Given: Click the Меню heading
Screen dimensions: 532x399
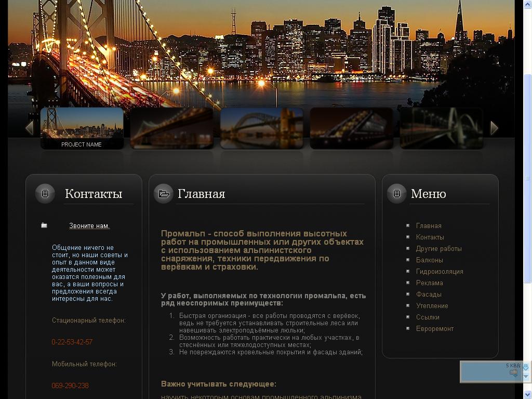Looking at the screenshot, I should coord(428,194).
